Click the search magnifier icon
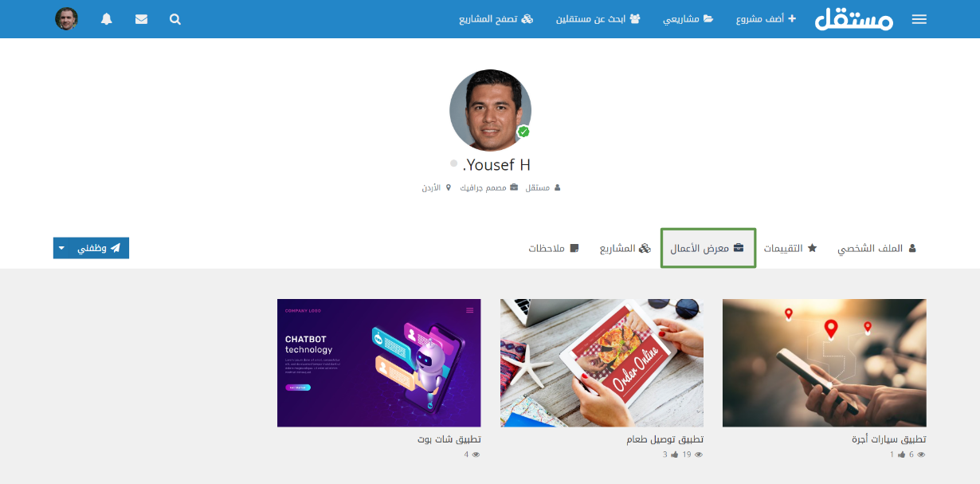This screenshot has width=980, height=484. coord(175,19)
